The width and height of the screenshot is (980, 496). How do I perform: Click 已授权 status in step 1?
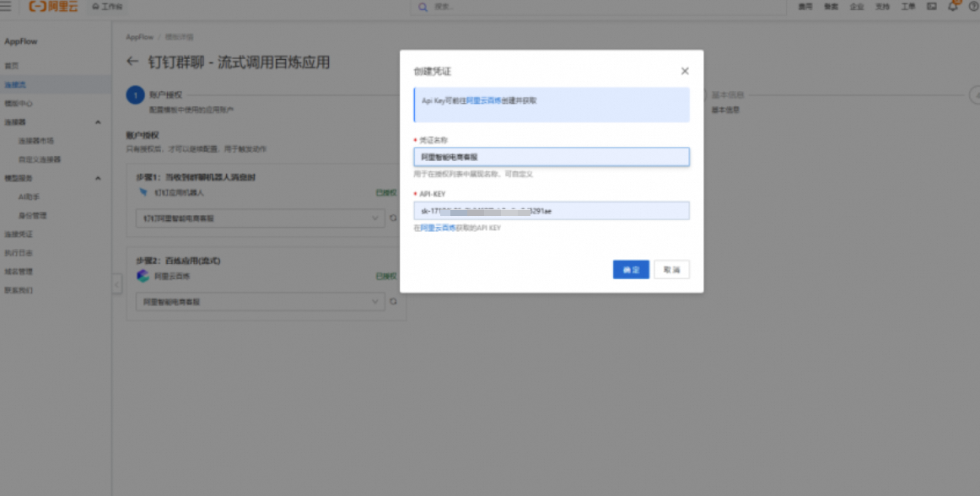pyautogui.click(x=386, y=192)
